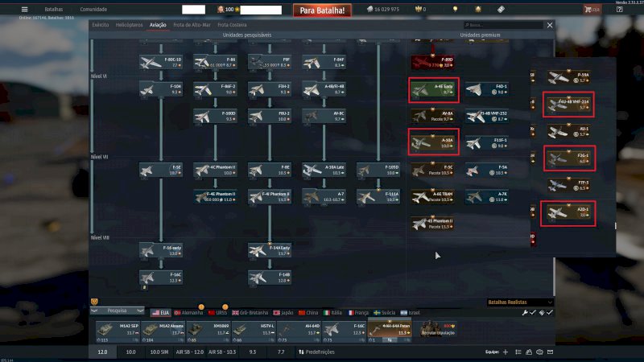Image resolution: width=644 pixels, height=362 pixels.
Task: Select the F-84F aircraft
Action: point(324,63)
